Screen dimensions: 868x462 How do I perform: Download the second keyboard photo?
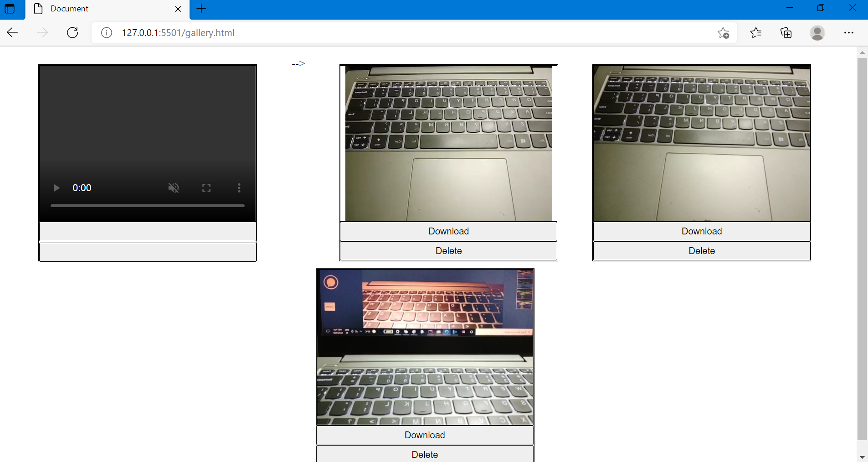point(702,231)
